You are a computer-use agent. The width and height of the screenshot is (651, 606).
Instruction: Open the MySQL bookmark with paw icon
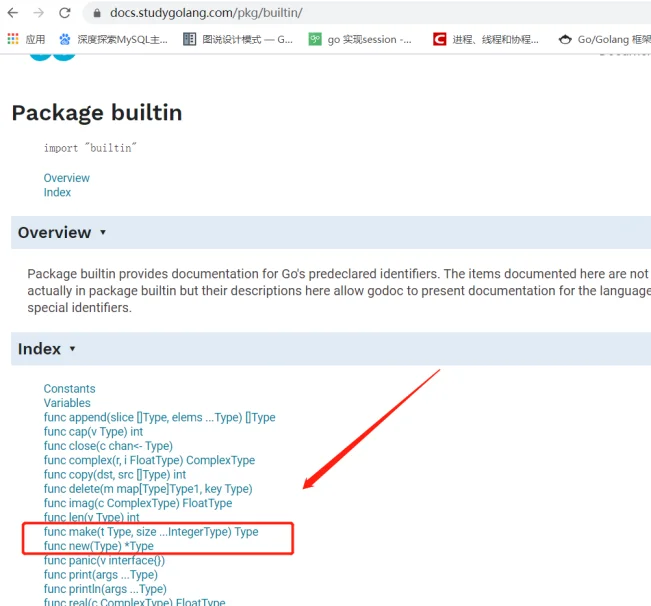[x=113, y=39]
